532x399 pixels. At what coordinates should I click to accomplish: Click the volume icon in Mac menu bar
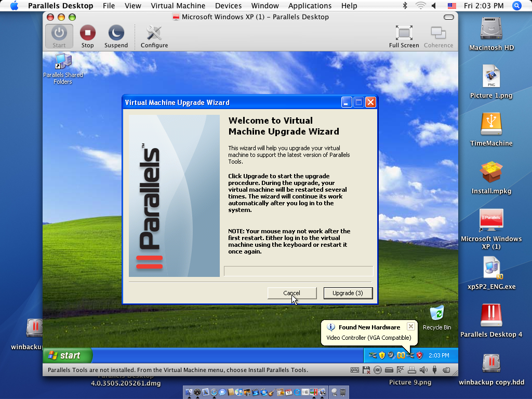tap(434, 6)
